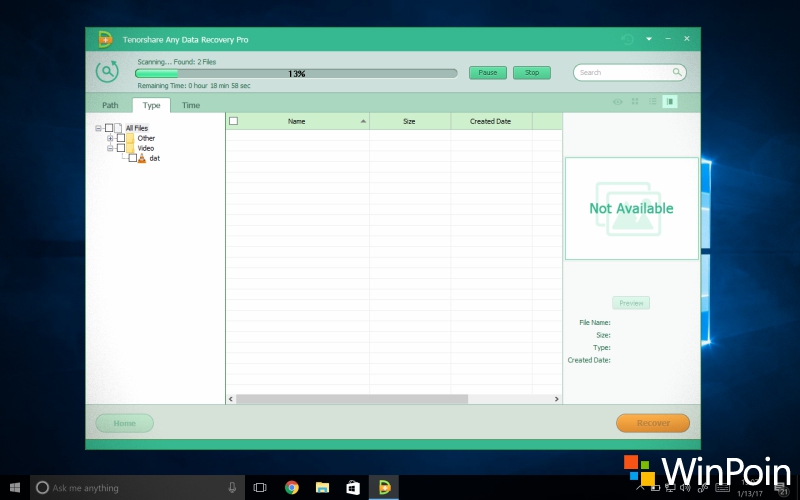The width and height of the screenshot is (800, 500).
Task: Pause the scan
Action: (x=488, y=72)
